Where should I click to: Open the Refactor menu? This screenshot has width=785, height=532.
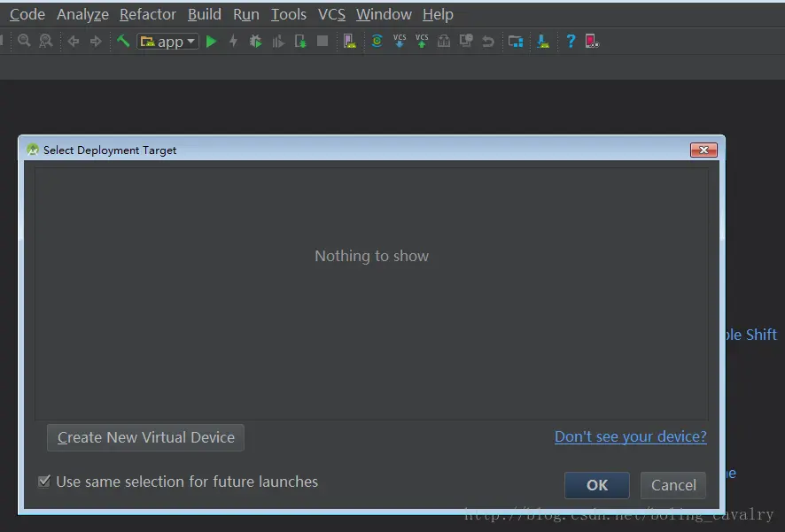click(x=148, y=14)
